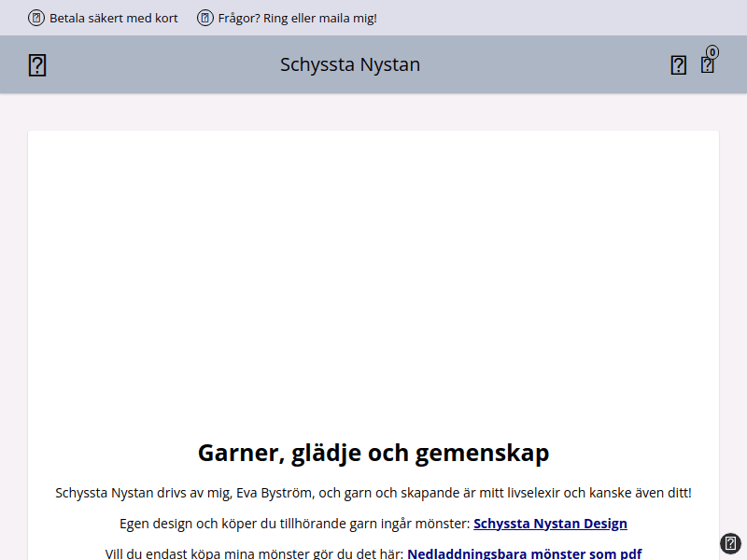The width and height of the screenshot is (747, 560).
Task: Open the shopping cart icon
Action: [x=707, y=65]
